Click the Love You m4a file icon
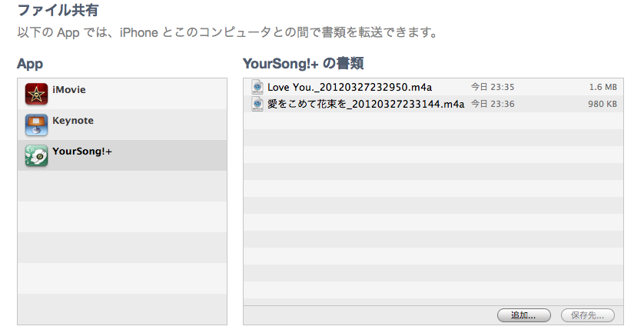Screen dimensions: 644x333 click(x=257, y=87)
